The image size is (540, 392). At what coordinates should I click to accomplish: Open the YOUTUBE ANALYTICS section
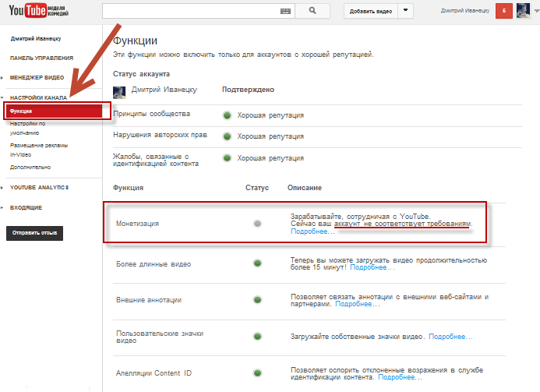39,187
